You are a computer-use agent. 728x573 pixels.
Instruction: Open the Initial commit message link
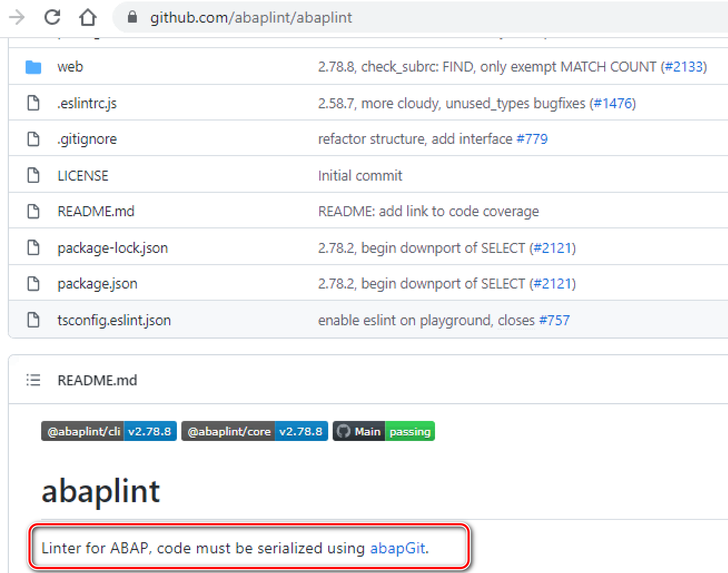pos(360,175)
